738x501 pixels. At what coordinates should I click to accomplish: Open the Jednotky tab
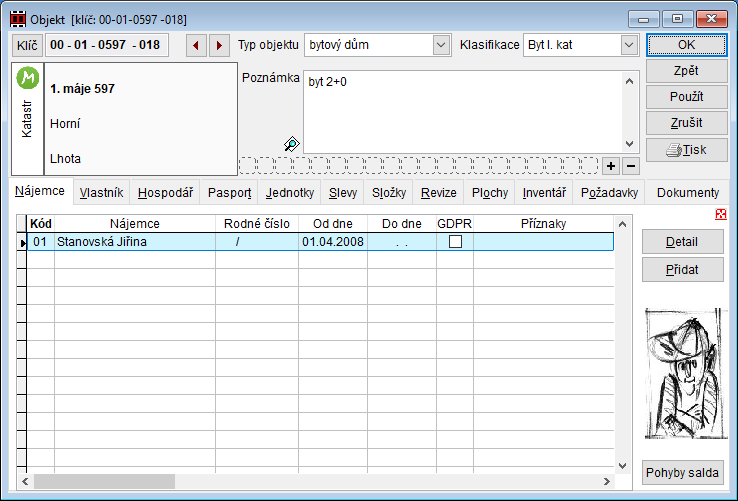(290, 193)
